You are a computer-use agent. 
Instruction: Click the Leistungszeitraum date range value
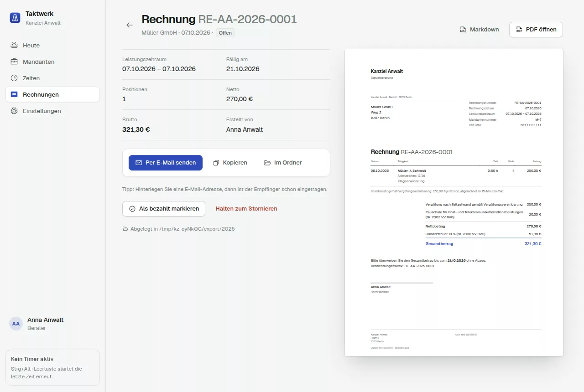pos(159,69)
